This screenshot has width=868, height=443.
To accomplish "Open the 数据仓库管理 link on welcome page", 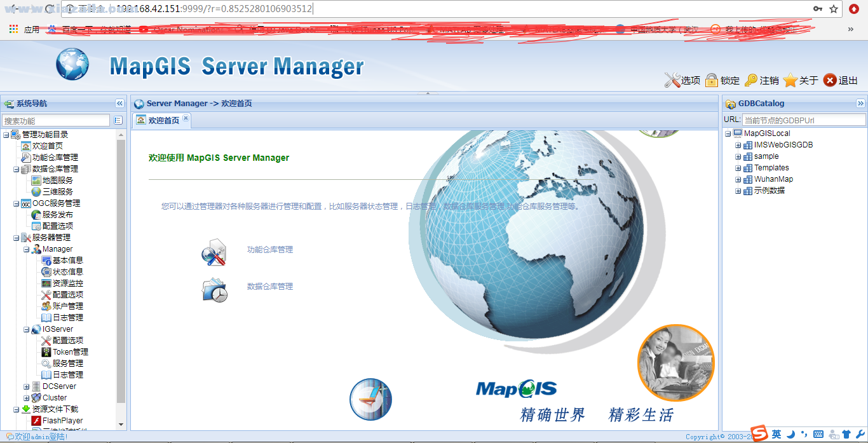I will pyautogui.click(x=270, y=287).
